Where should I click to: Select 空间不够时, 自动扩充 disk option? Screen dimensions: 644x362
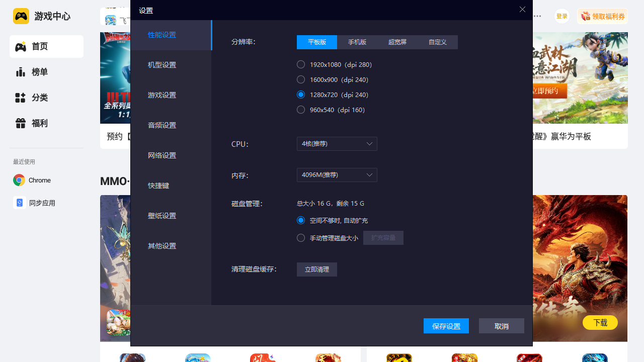pyautogui.click(x=333, y=220)
